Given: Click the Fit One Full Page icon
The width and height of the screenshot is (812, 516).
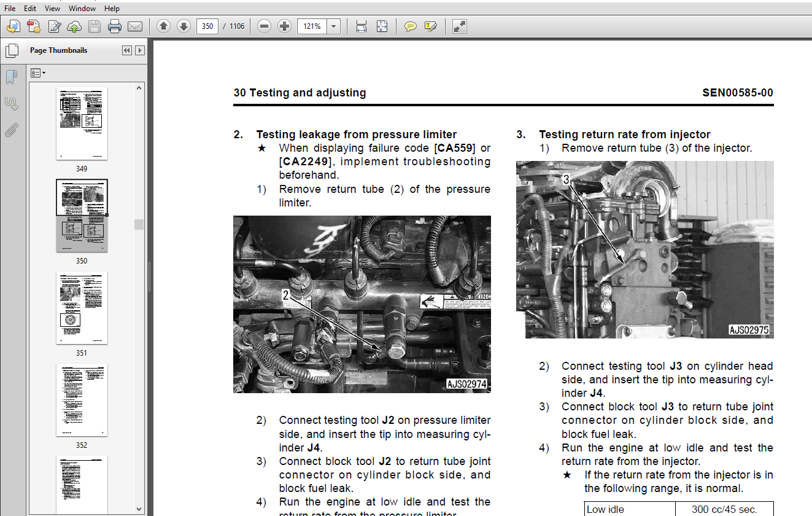Looking at the screenshot, I should point(382,26).
